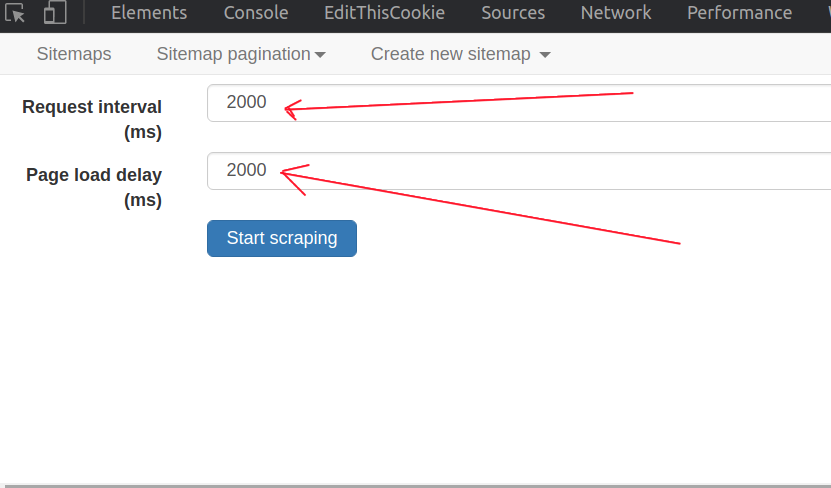This screenshot has width=831, height=488.
Task: Click the Start scraping button
Action: coord(282,238)
